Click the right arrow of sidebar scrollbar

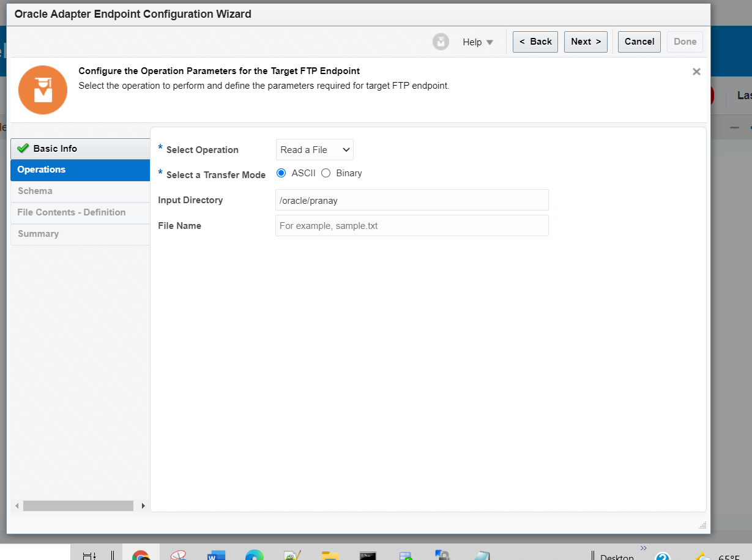tap(143, 506)
